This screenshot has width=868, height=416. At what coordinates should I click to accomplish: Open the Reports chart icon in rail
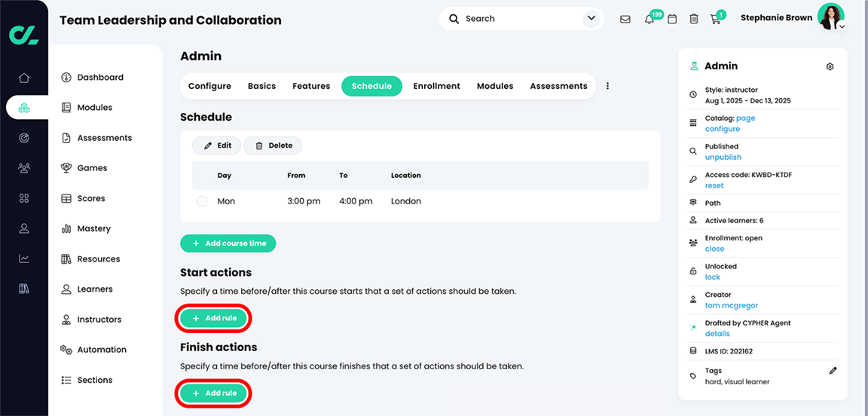[x=24, y=258]
